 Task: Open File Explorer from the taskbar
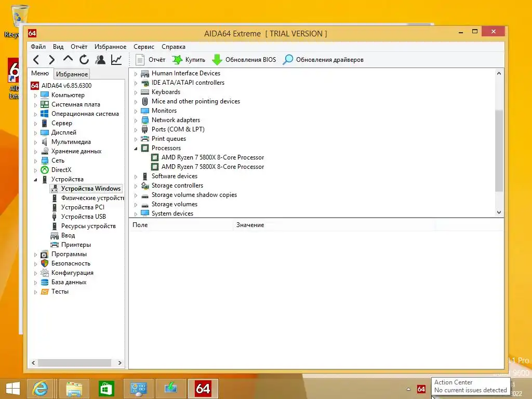coord(74,389)
